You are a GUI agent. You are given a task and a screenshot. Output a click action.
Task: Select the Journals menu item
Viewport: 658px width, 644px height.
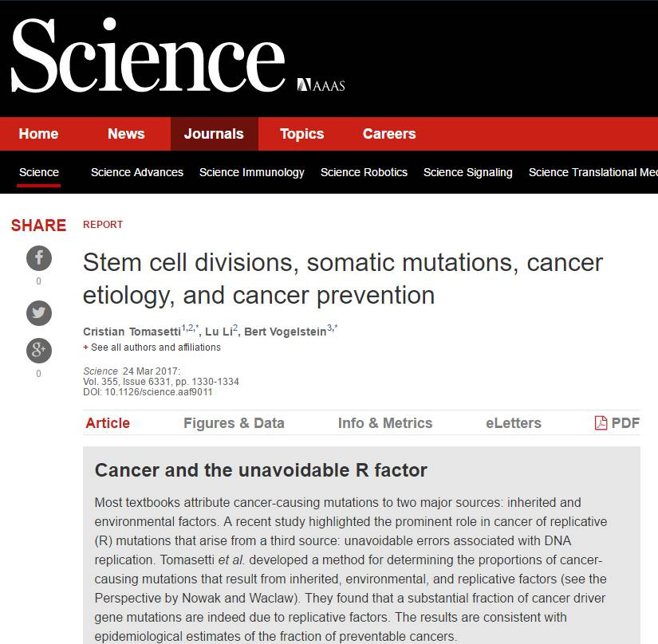214,134
